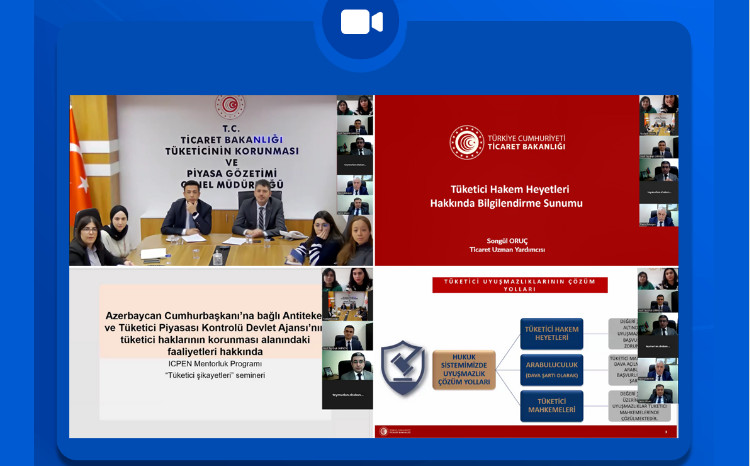
Task: Click the Türkiye Cumhuriyeti Ticaret Bakanlığı logo on red slide
Action: pyautogui.click(x=507, y=142)
